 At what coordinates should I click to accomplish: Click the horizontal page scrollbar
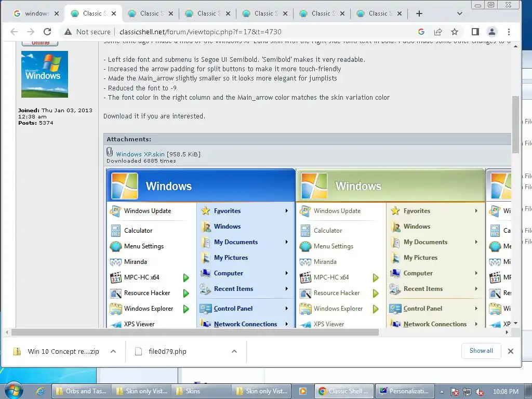(x=195, y=332)
